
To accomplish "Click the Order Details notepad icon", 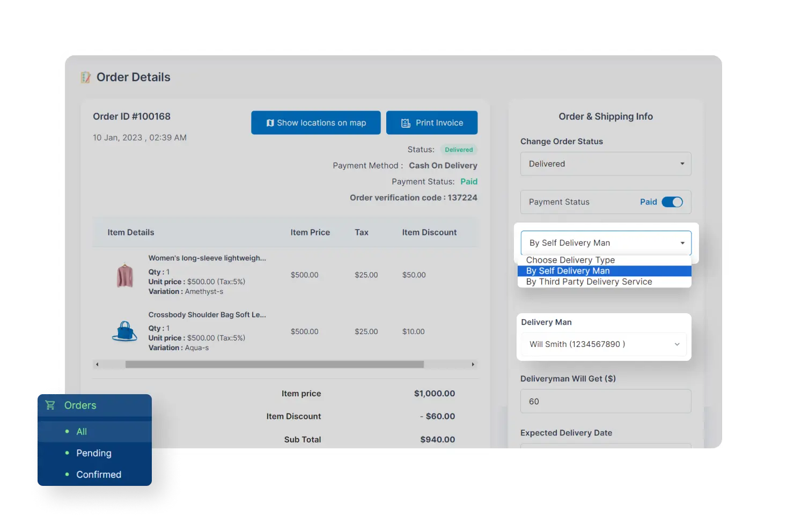I will (x=85, y=77).
